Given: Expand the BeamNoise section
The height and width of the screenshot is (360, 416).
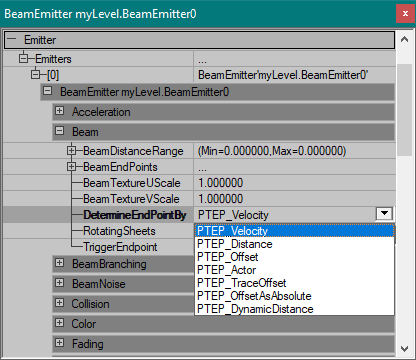Looking at the screenshot, I should point(59,283).
